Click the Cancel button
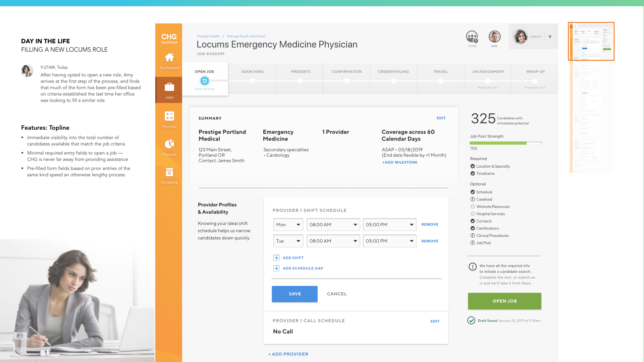Viewport: 644px width, 362px height. (337, 294)
